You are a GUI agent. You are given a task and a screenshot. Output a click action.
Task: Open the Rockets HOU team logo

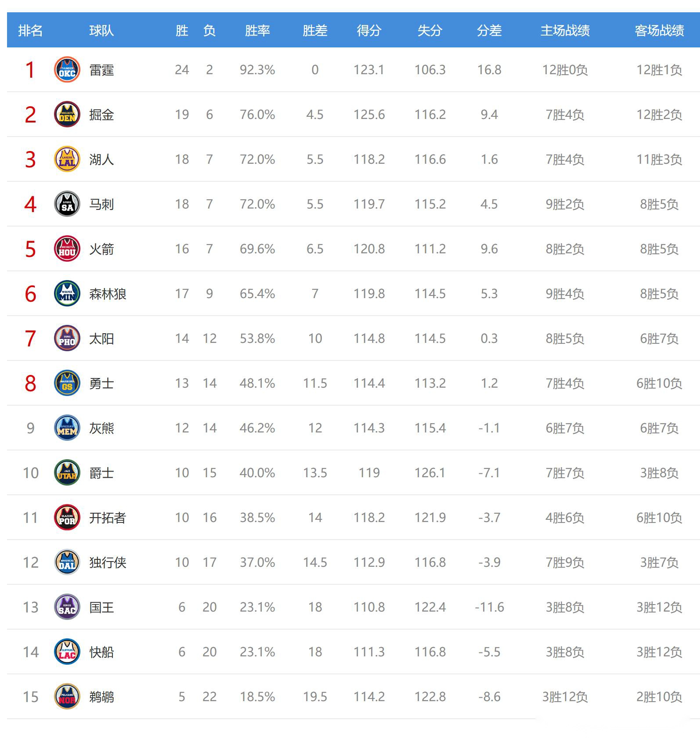pos(67,249)
